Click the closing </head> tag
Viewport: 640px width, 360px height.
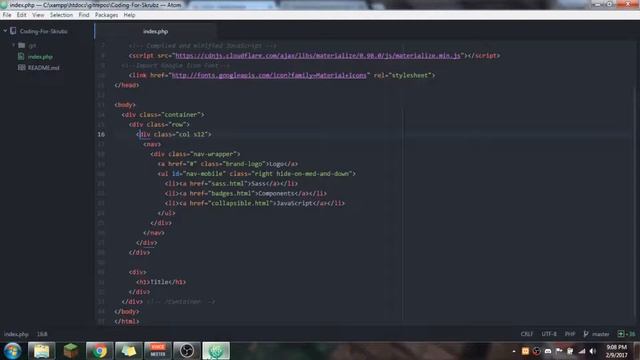point(127,85)
